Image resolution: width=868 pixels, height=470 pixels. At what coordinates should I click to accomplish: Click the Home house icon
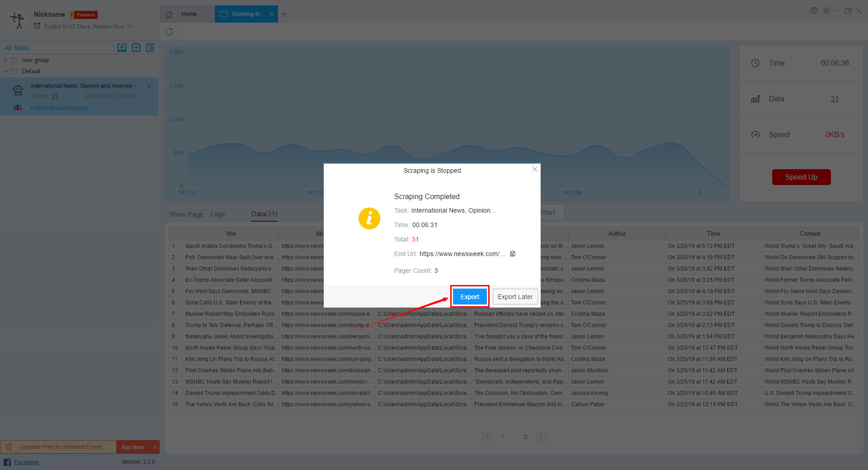coord(169,14)
